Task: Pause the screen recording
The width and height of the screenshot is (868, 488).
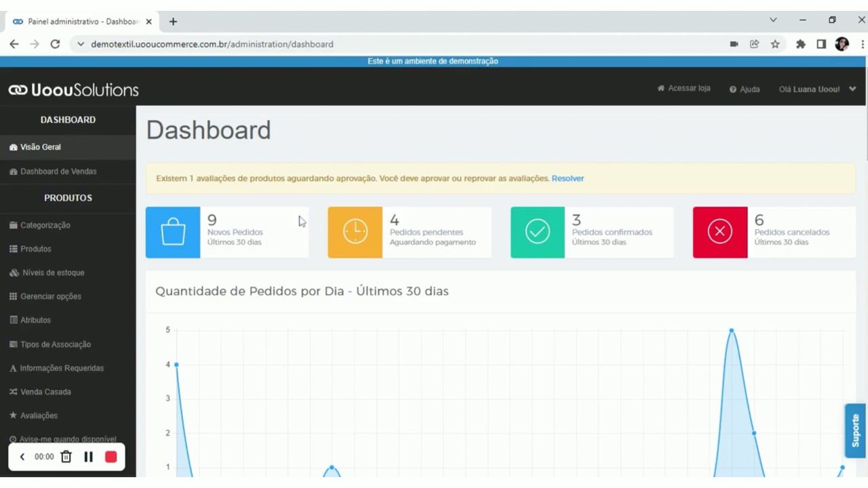Action: 88,457
